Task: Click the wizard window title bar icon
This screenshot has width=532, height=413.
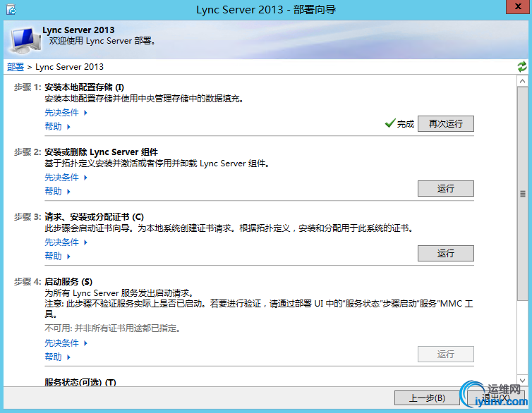Action: click(x=11, y=10)
